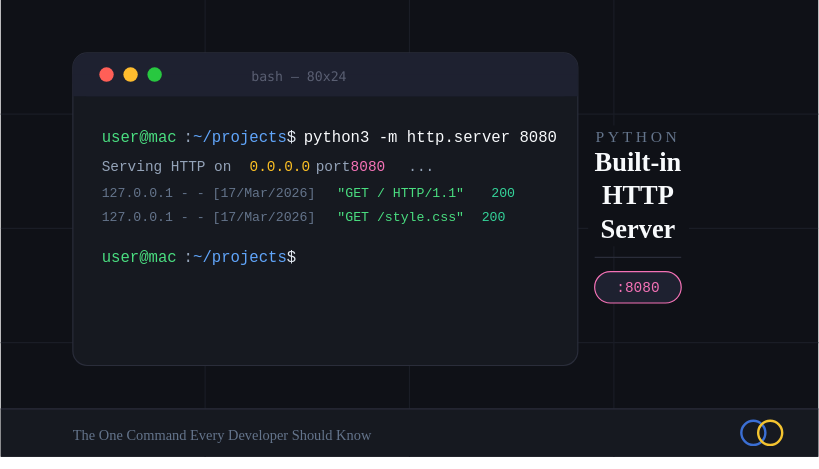819x469 pixels.
Task: Click the 'Built-in HTTP Server' heading
Action: coord(638,196)
